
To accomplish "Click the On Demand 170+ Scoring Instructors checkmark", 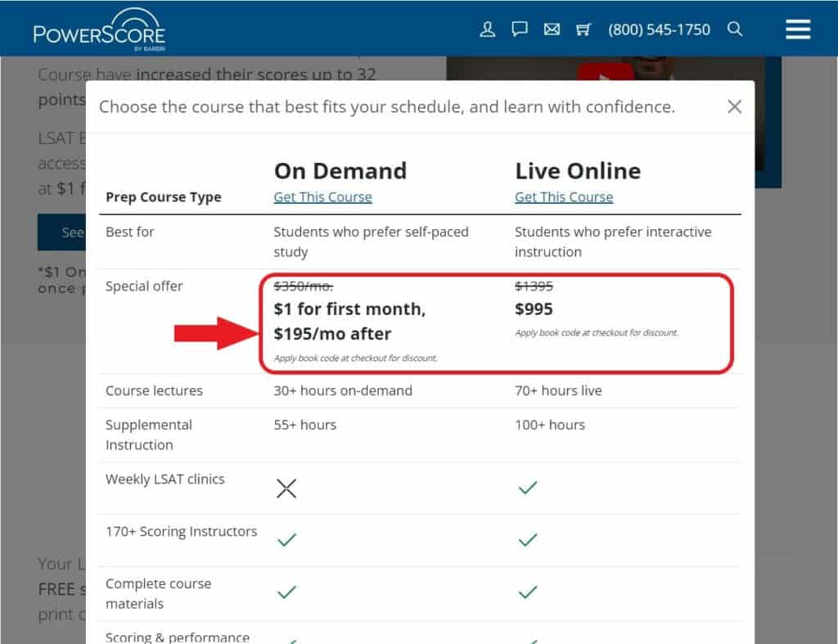I will point(286,539).
